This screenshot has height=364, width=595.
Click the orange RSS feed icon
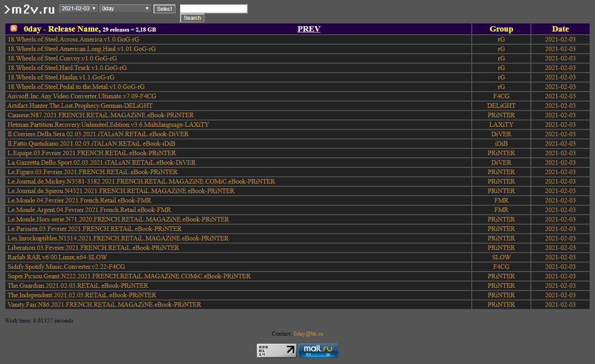coord(14,28)
